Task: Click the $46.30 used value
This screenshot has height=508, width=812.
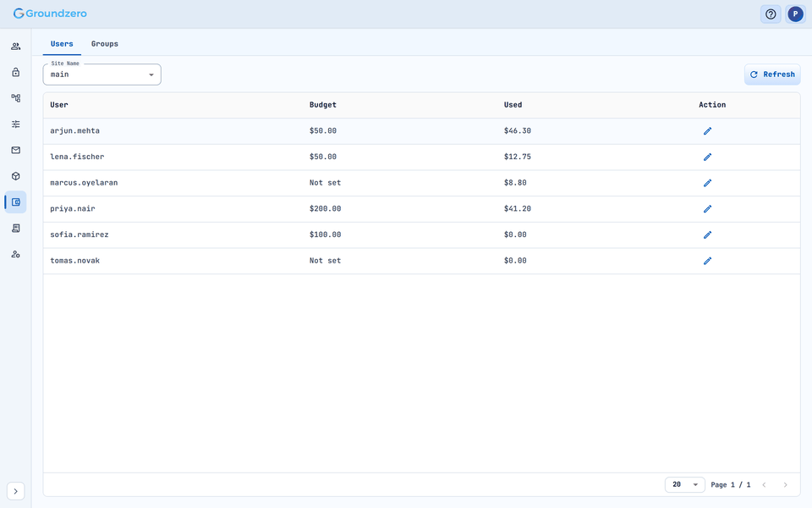Action: pos(518,130)
